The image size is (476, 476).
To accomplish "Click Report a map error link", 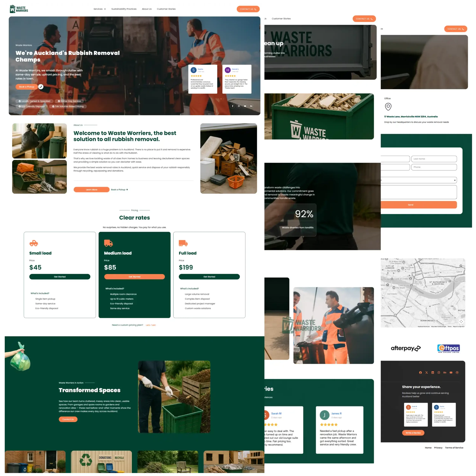I will tap(459, 327).
